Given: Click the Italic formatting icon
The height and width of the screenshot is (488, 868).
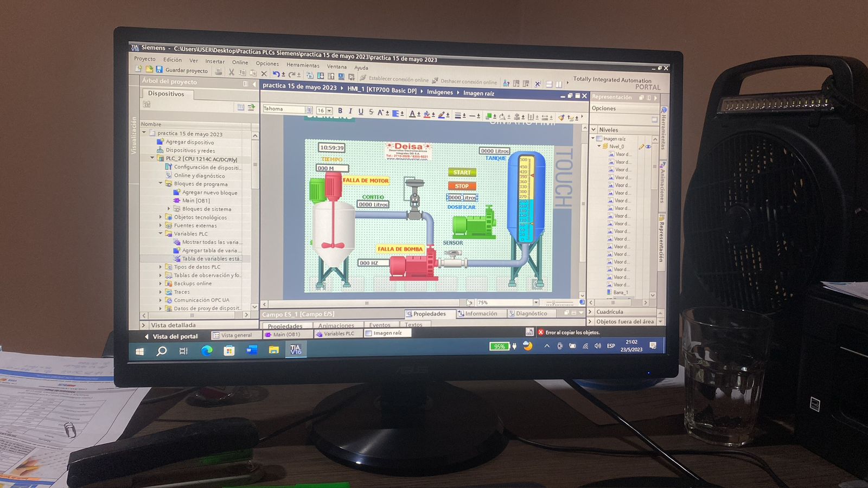Looking at the screenshot, I should (350, 111).
